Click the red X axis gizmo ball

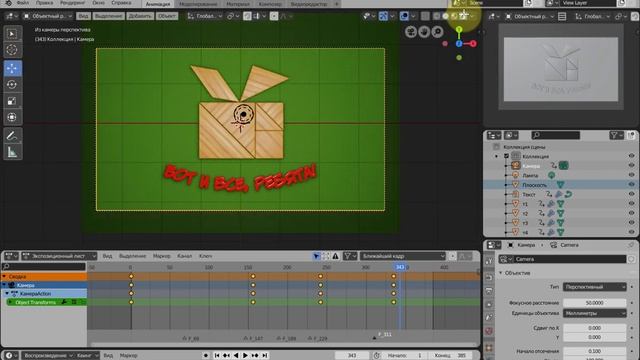pos(473,44)
